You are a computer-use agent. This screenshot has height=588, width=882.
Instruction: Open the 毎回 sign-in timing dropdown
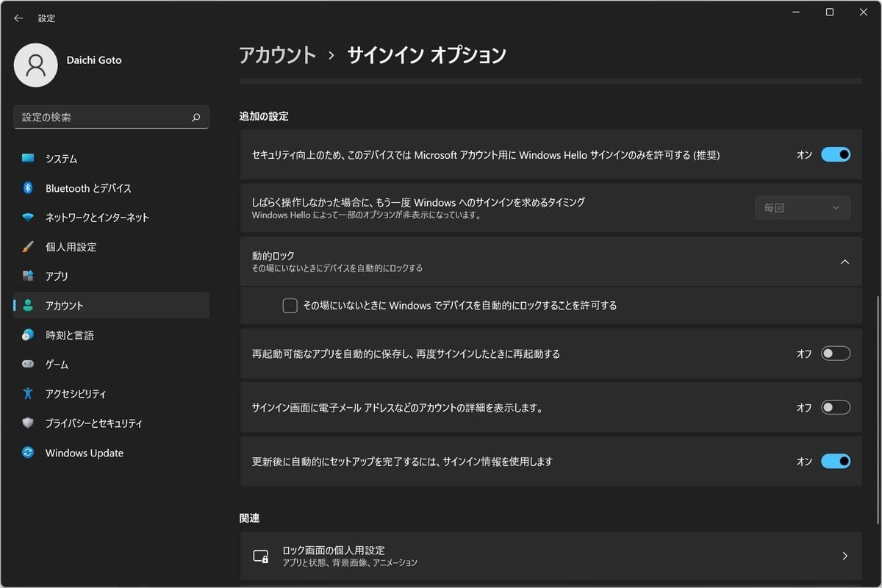pos(803,208)
